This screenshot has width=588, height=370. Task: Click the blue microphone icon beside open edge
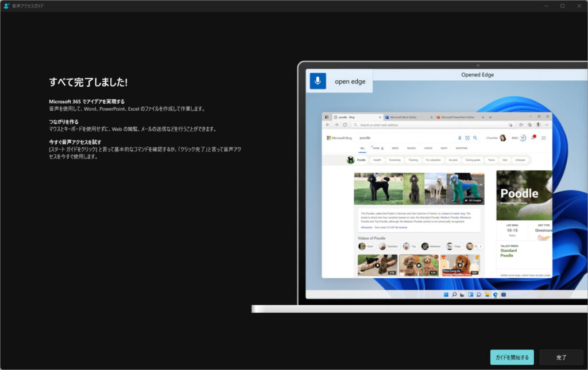coord(318,81)
